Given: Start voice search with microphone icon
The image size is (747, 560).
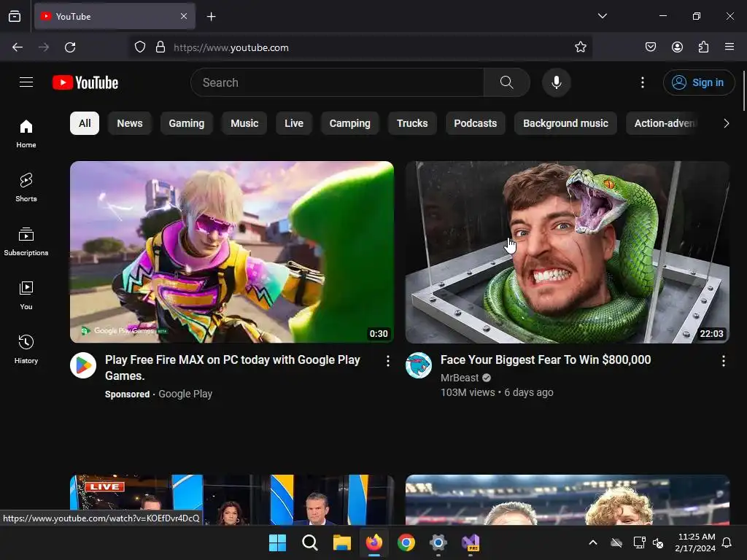Looking at the screenshot, I should click(556, 82).
